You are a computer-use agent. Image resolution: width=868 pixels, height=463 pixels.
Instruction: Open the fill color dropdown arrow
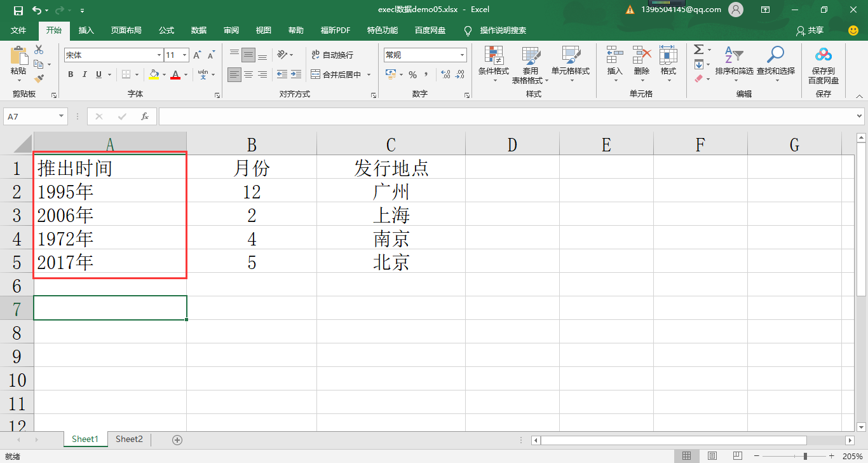(164, 74)
